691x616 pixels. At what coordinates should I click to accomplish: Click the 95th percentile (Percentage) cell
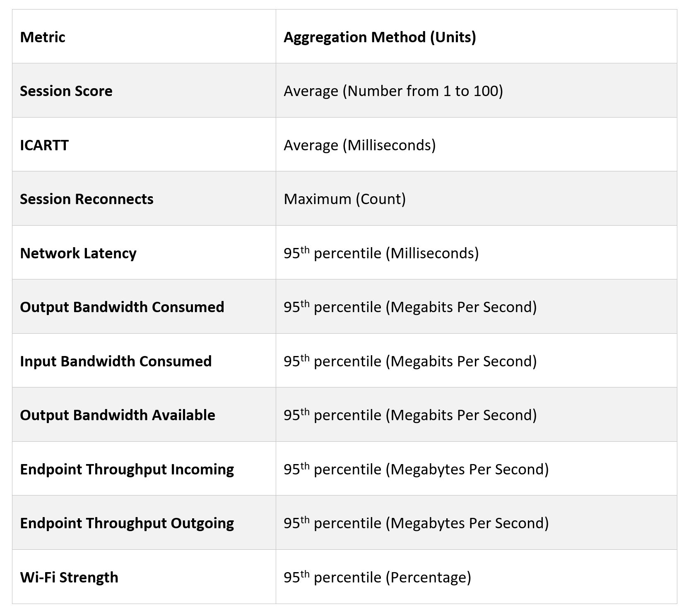377,577
